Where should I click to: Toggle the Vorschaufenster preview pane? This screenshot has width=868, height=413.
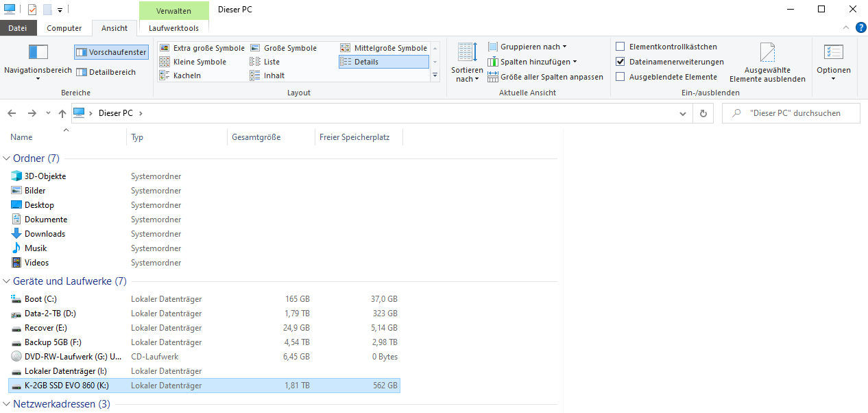click(111, 52)
